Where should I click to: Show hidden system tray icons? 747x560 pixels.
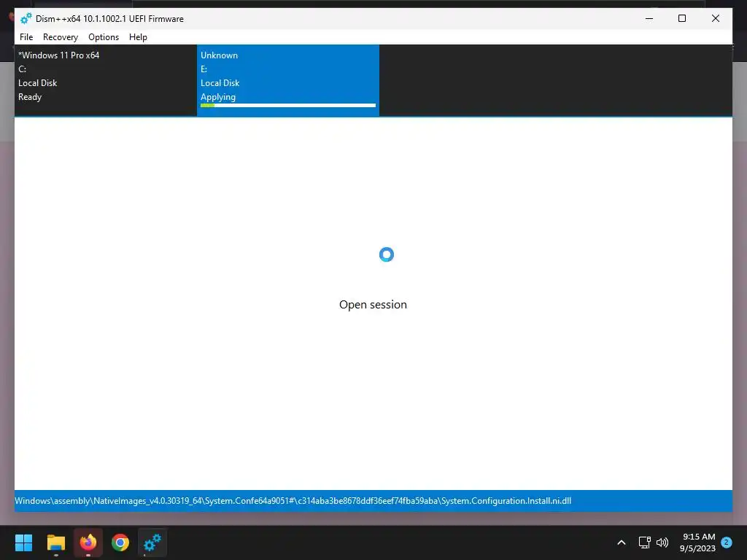622,542
